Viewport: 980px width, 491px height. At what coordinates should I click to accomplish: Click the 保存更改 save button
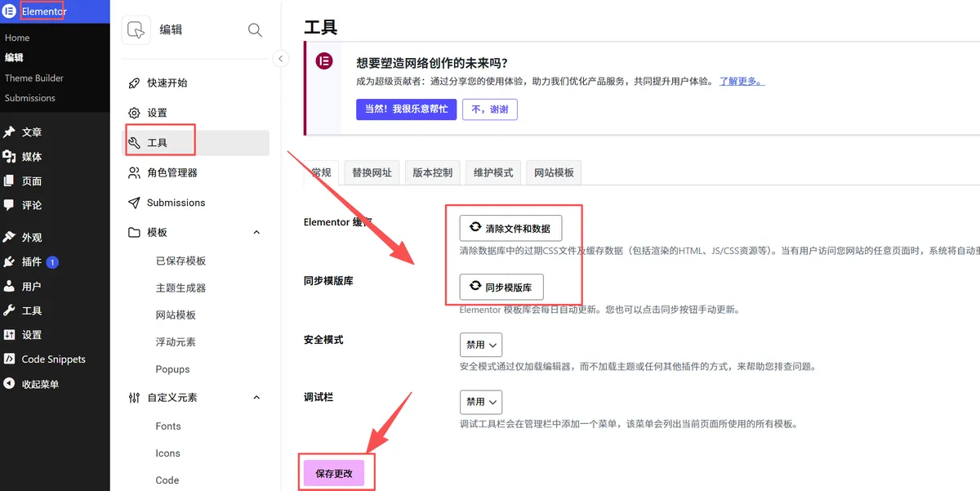336,471
